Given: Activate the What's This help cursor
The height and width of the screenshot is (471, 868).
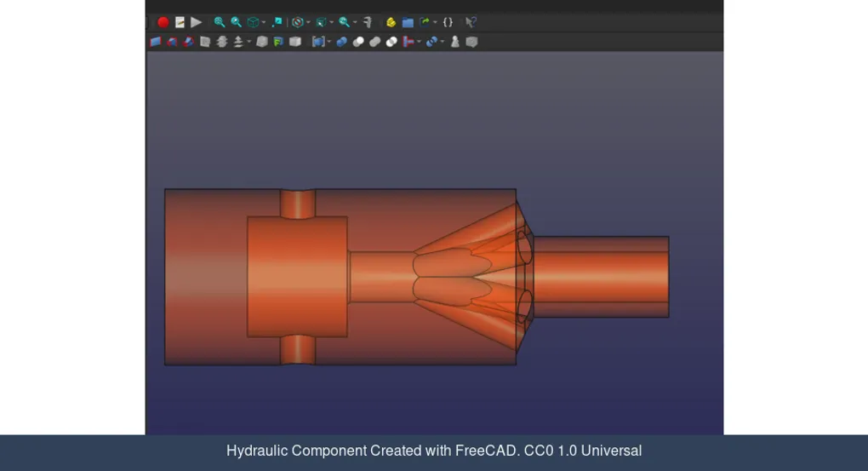Looking at the screenshot, I should tap(471, 22).
